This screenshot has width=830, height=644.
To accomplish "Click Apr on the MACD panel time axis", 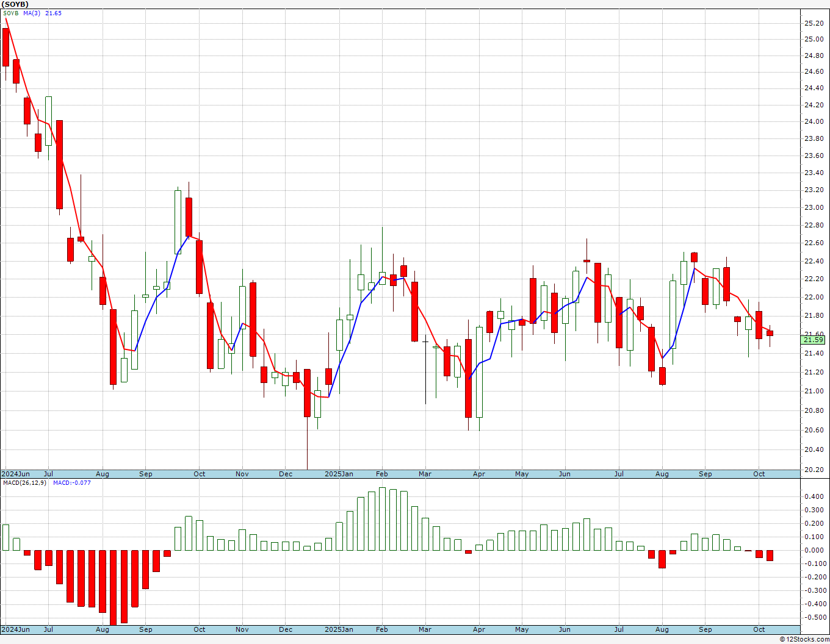I will 479,629.
